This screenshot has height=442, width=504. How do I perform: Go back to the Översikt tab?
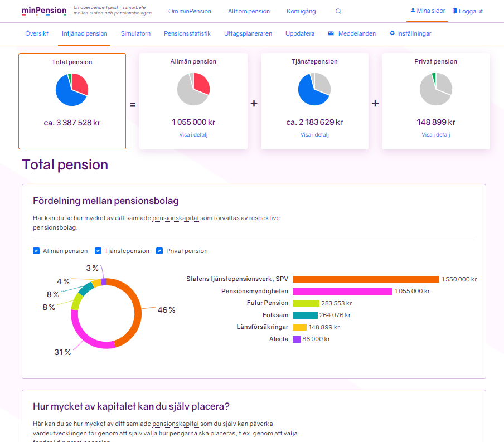point(37,33)
